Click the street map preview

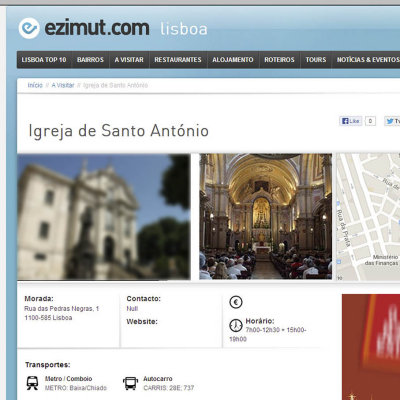368,217
